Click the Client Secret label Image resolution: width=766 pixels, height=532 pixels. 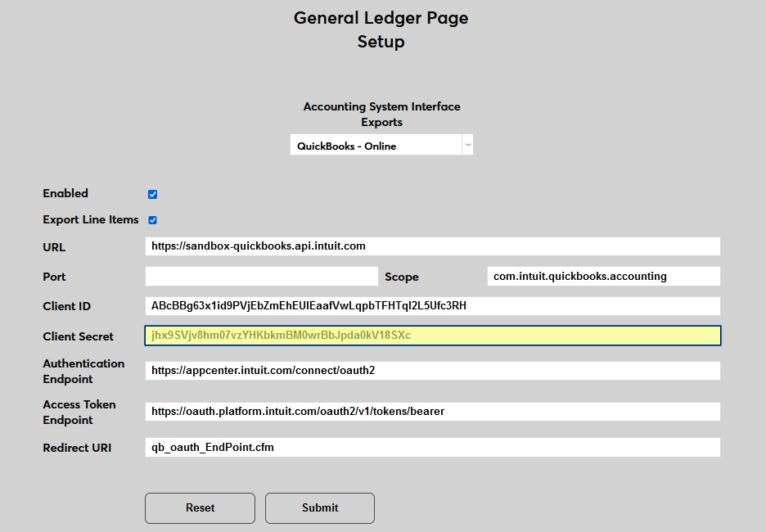coord(77,336)
